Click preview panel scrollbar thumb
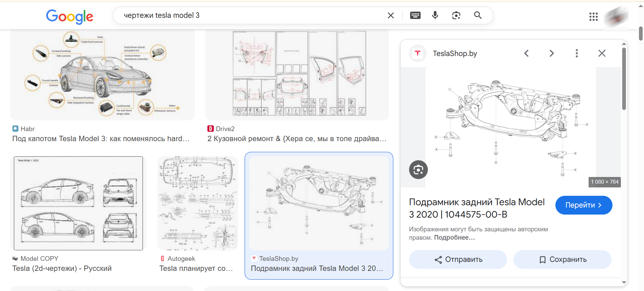The height and width of the screenshot is (291, 644). 624,79
